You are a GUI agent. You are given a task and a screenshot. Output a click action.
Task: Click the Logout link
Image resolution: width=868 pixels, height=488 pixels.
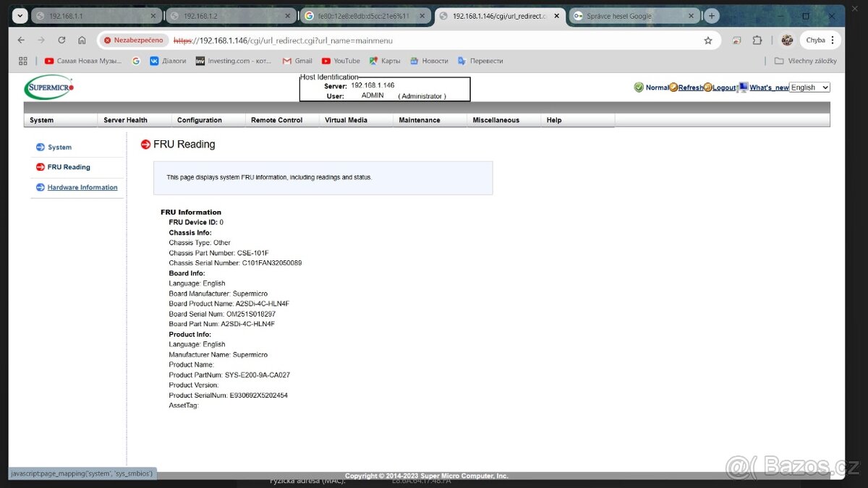724,87
